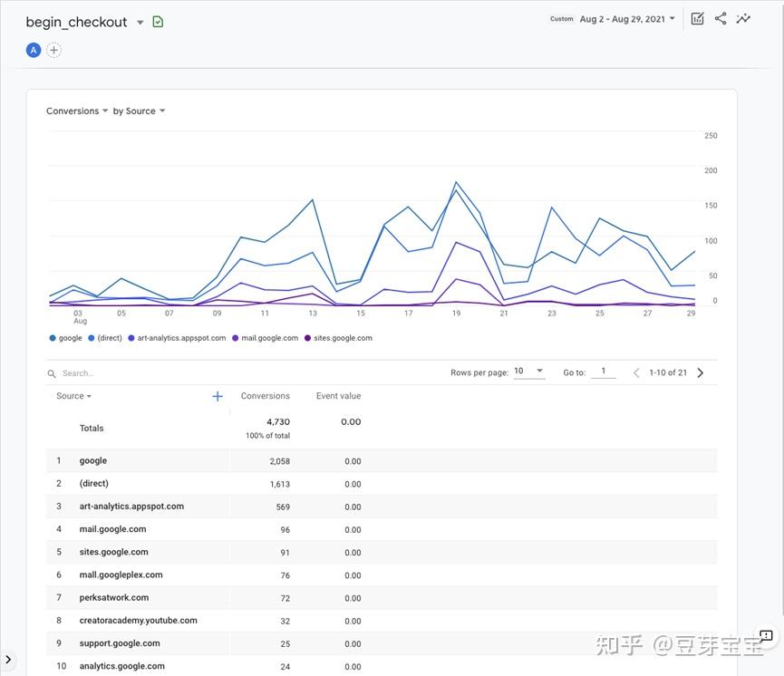Add a comparison using the dashed plus icon
Image resolution: width=784 pixels, height=676 pixels.
(x=53, y=49)
